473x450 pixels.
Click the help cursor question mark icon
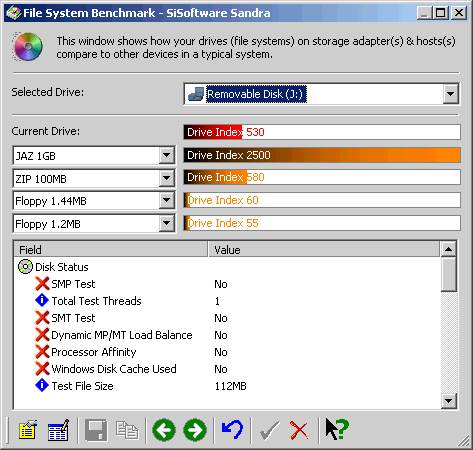point(337,430)
